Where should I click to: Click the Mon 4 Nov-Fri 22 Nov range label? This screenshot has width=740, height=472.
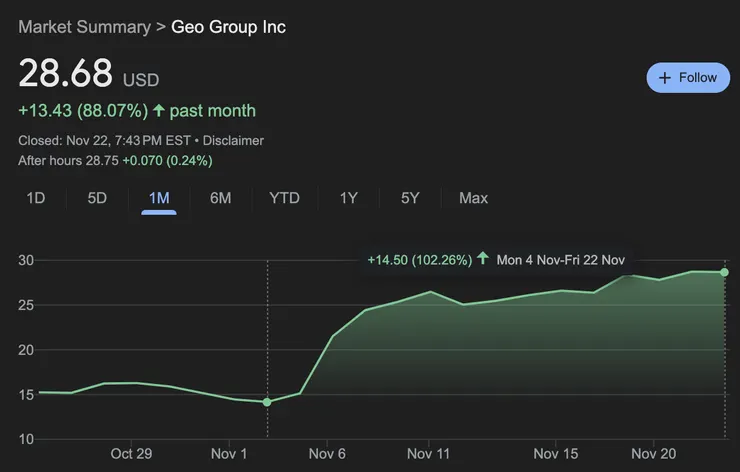coord(561,260)
